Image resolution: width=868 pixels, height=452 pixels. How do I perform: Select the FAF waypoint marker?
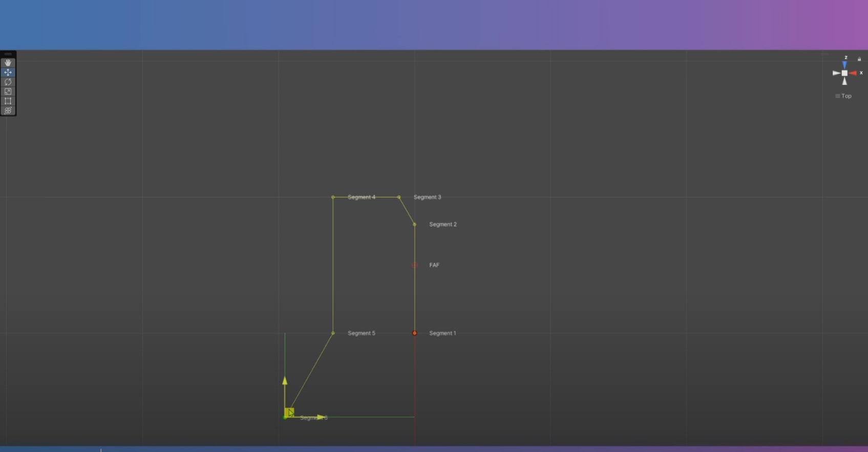click(415, 265)
